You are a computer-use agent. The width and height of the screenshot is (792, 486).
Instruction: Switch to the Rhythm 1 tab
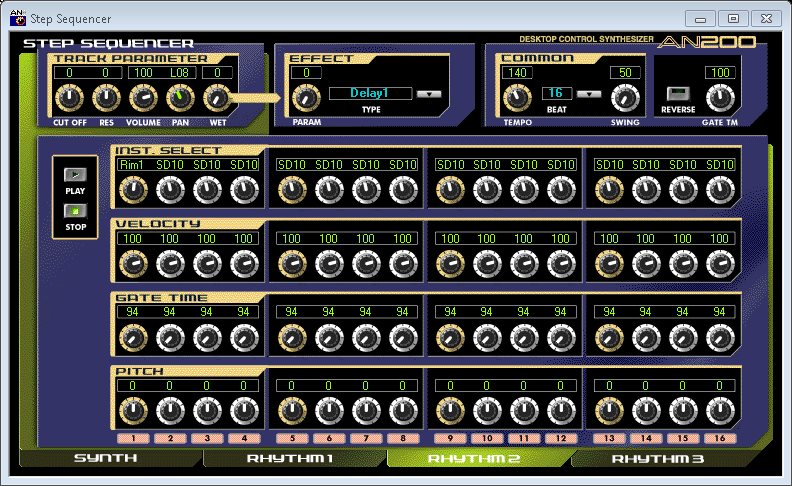point(292,458)
